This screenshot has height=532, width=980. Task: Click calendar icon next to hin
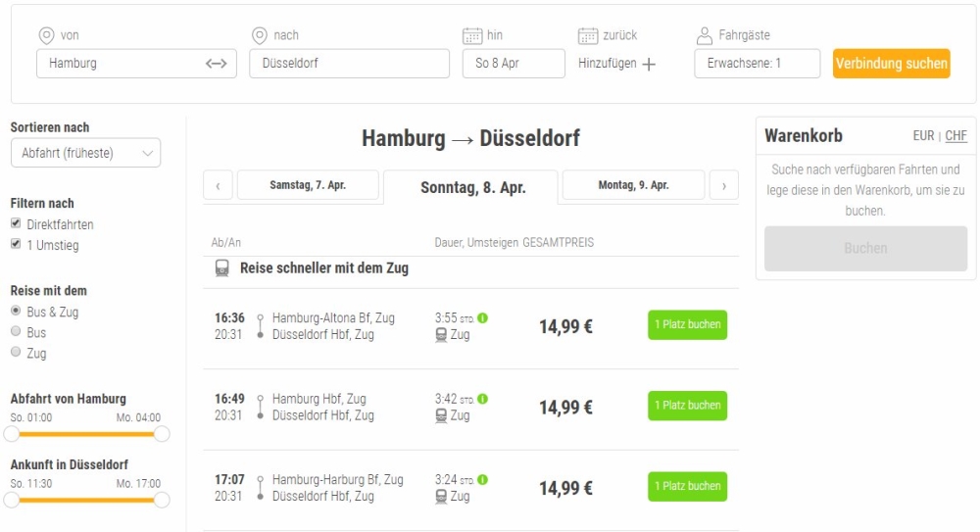[472, 35]
